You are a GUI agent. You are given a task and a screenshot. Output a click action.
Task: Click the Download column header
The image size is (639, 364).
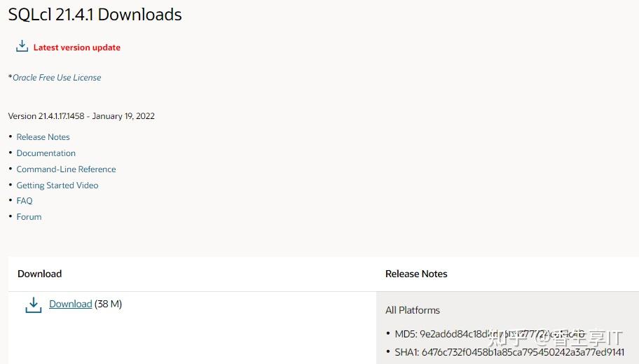pyautogui.click(x=40, y=274)
